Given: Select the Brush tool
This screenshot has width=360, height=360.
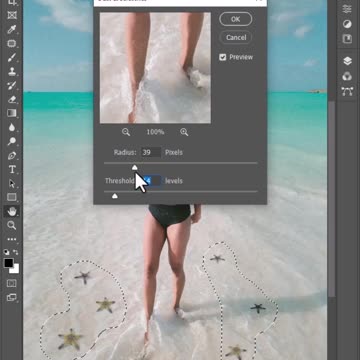Looking at the screenshot, I should pos(12,57).
